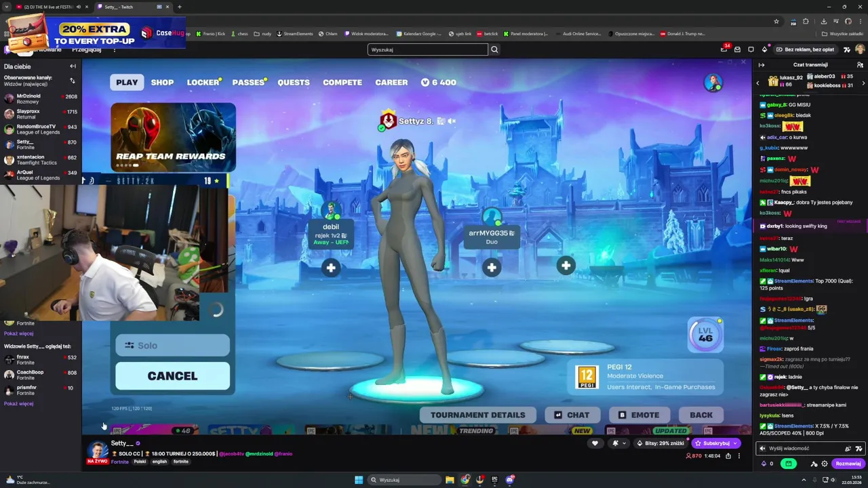
Task: Add player using plus below debil card
Action: pyautogui.click(x=331, y=268)
